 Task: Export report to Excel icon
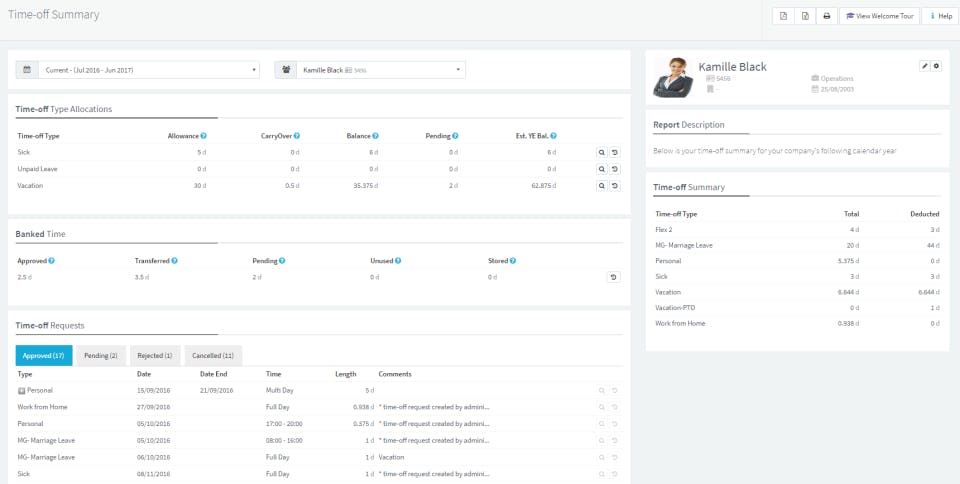click(805, 16)
